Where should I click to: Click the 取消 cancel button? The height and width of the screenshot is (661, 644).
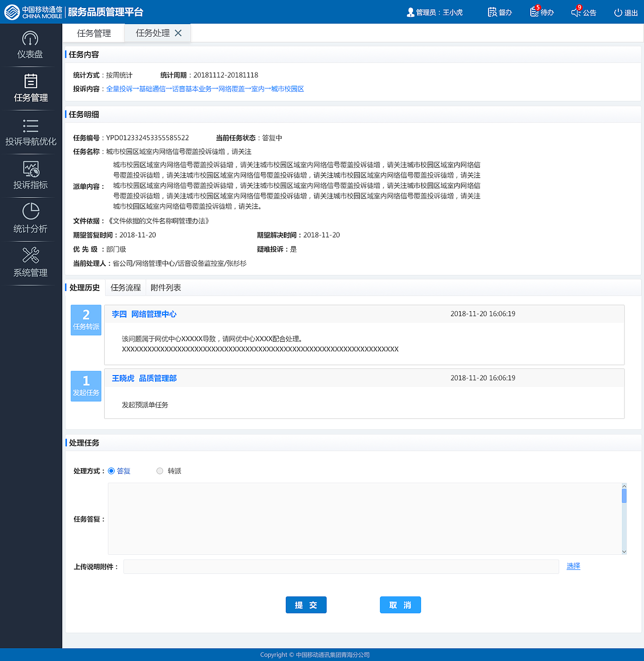400,605
